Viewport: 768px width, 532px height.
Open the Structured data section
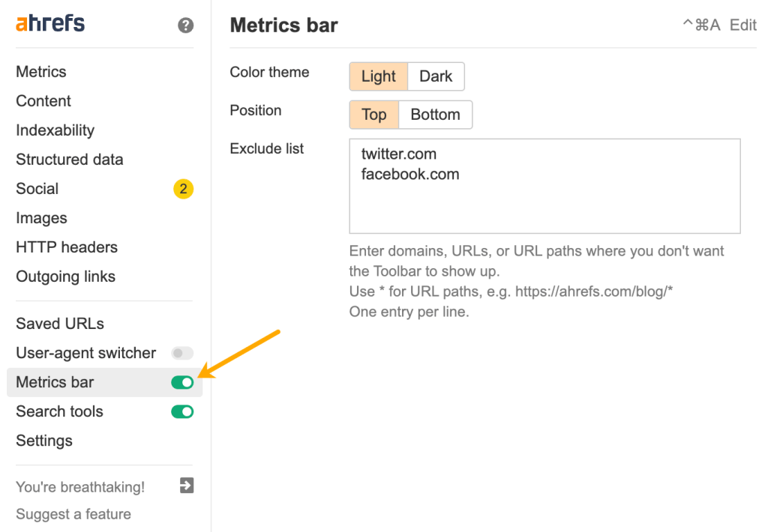(x=69, y=159)
